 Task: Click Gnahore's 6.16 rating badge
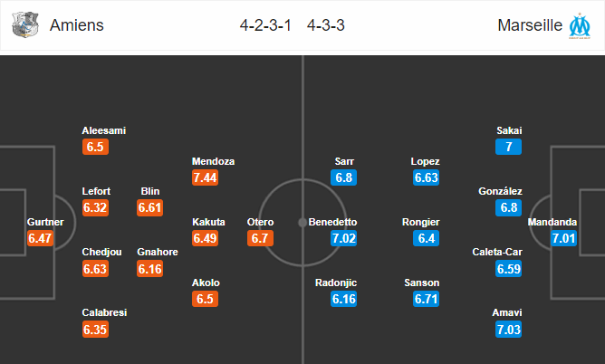[149, 269]
